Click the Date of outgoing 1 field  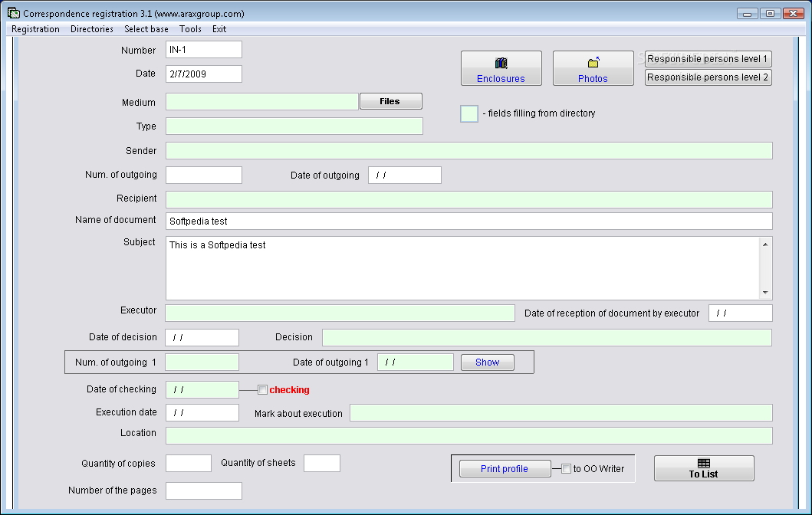tap(416, 362)
